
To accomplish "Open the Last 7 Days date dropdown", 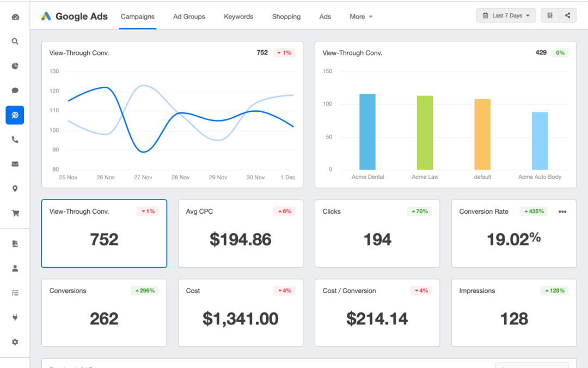I will [x=506, y=16].
